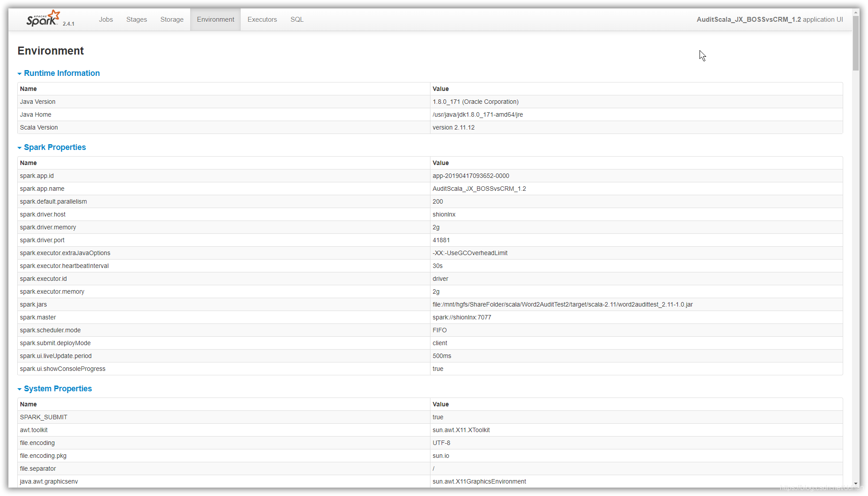Click the spark.driver.host property

(43, 214)
